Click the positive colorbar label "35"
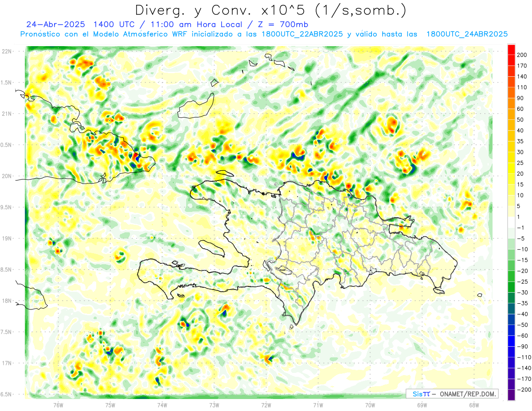Viewport: 532px width, 411px height. coord(520,141)
